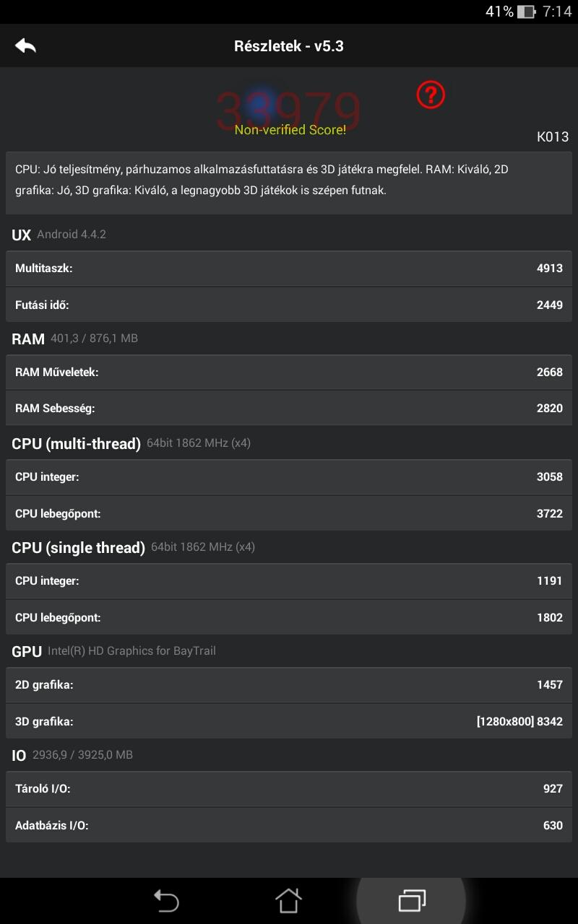The width and height of the screenshot is (578, 924).
Task: Open the RAM Műveletek result row
Action: [x=289, y=372]
